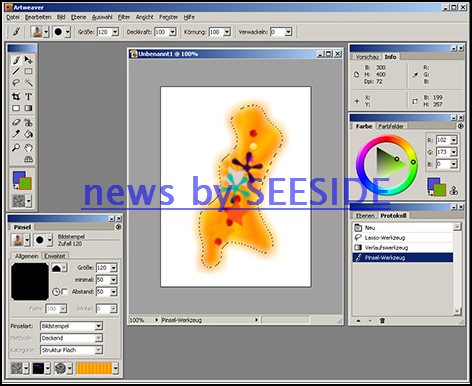
Task: Select the Verlaufswerkzeug history entry
Action: 403,248
